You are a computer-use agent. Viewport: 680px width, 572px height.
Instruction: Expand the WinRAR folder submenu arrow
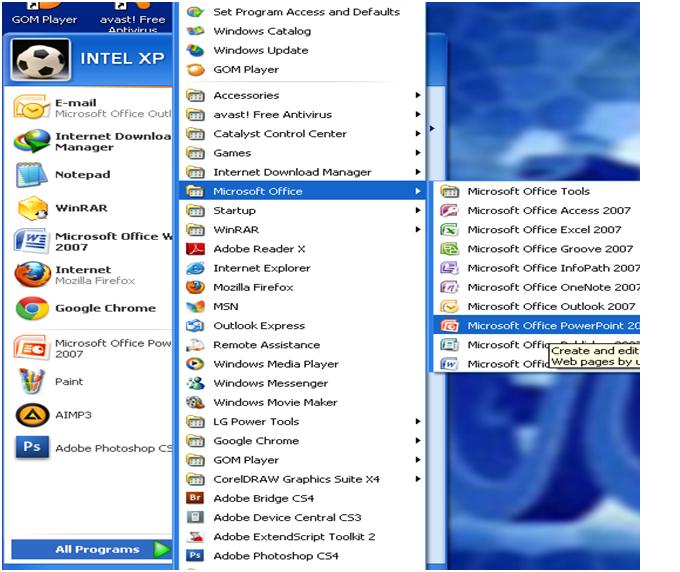point(418,229)
